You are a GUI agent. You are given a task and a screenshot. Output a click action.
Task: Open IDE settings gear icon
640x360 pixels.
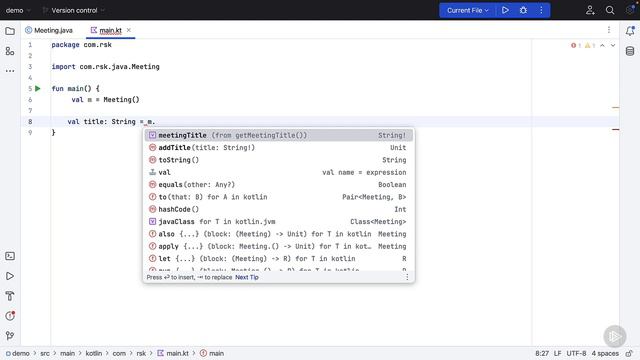630,10
